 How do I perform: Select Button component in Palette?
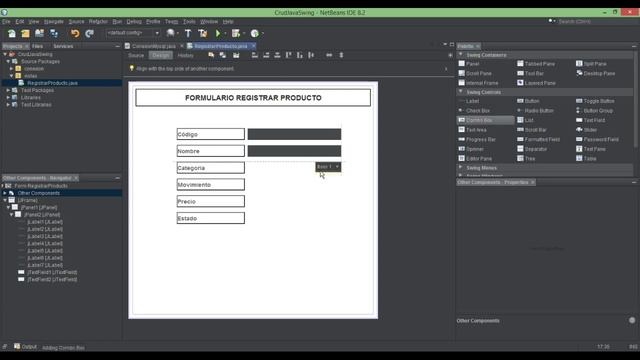[528, 101]
